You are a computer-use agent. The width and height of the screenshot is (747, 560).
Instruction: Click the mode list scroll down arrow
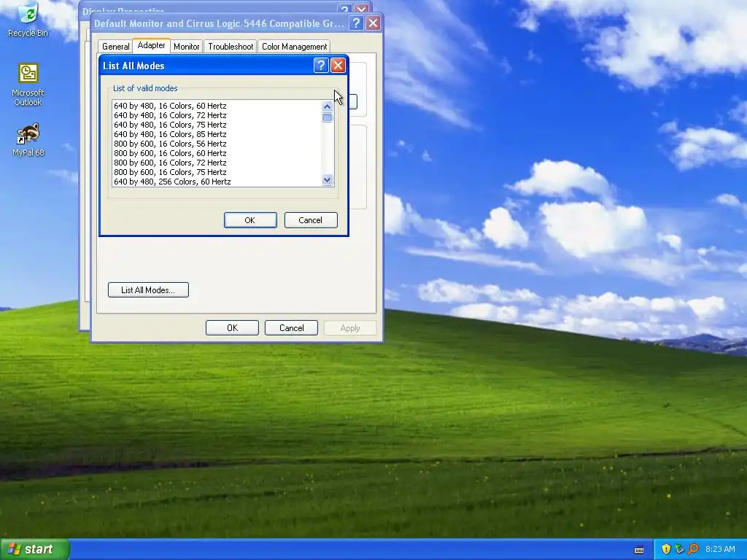pyautogui.click(x=327, y=179)
